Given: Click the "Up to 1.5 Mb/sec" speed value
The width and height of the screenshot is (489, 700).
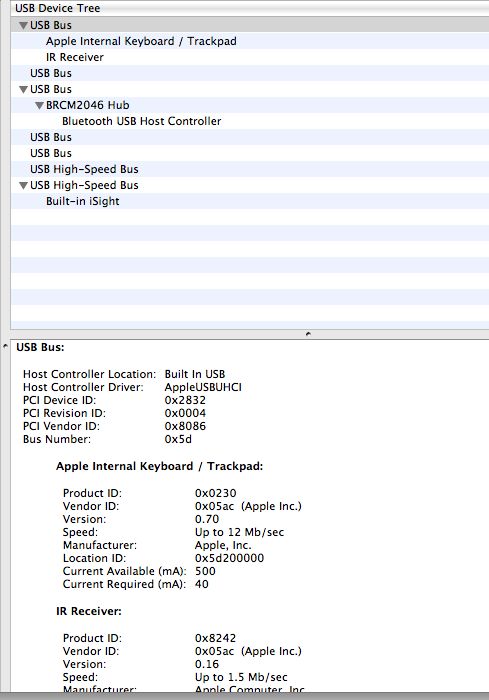Looking at the screenshot, I should pyautogui.click(x=241, y=677).
